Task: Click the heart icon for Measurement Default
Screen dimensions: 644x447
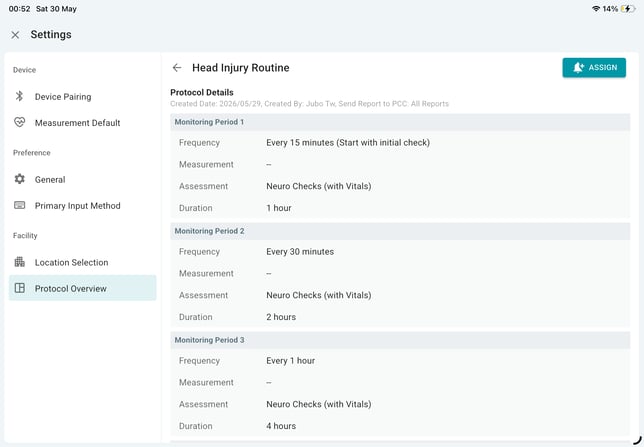Action: pos(19,122)
